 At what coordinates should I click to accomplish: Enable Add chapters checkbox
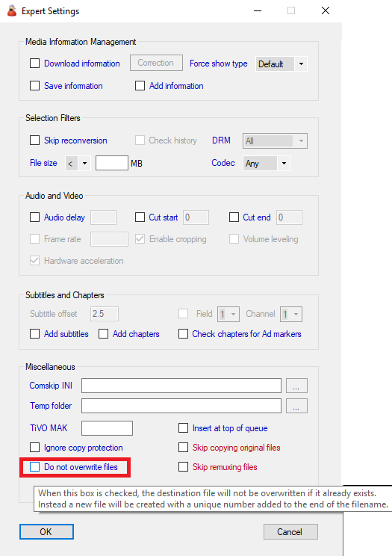coord(104,334)
